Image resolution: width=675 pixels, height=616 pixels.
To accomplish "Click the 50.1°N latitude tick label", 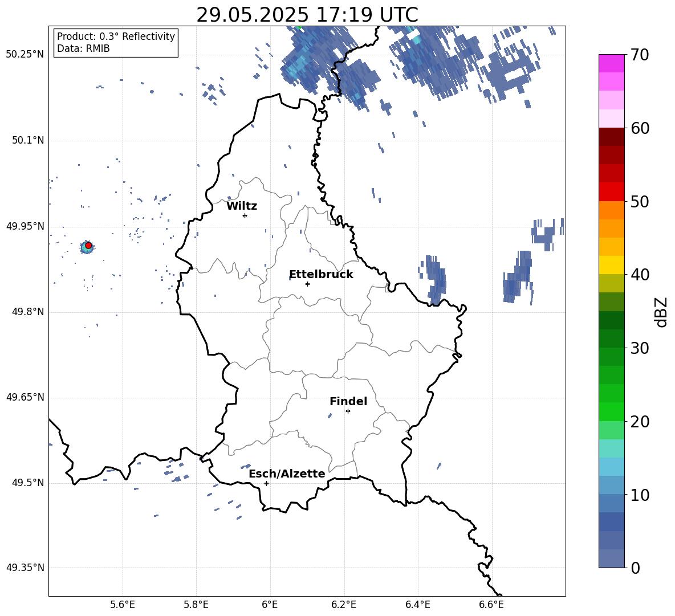I will (28, 141).
